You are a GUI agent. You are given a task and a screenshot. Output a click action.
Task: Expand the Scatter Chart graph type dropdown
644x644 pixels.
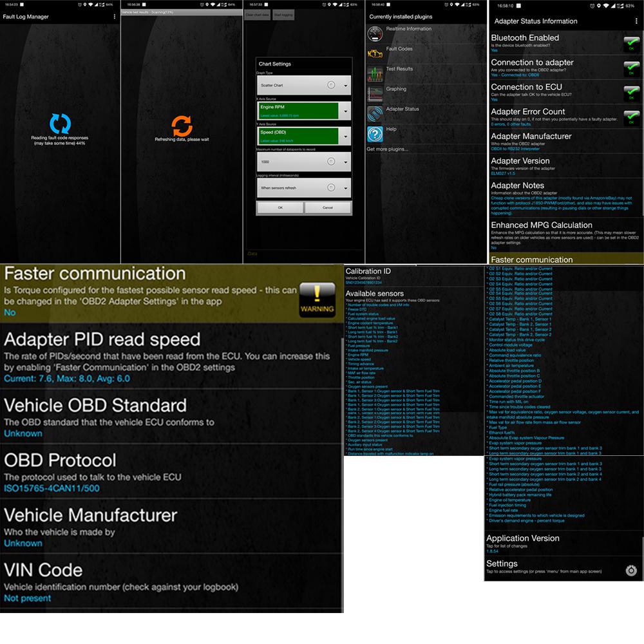304,85
